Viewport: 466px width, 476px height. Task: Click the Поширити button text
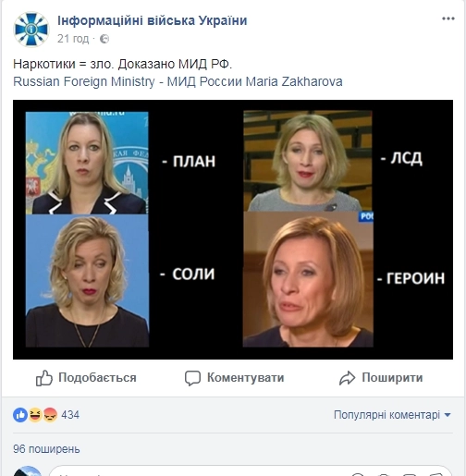(x=392, y=378)
